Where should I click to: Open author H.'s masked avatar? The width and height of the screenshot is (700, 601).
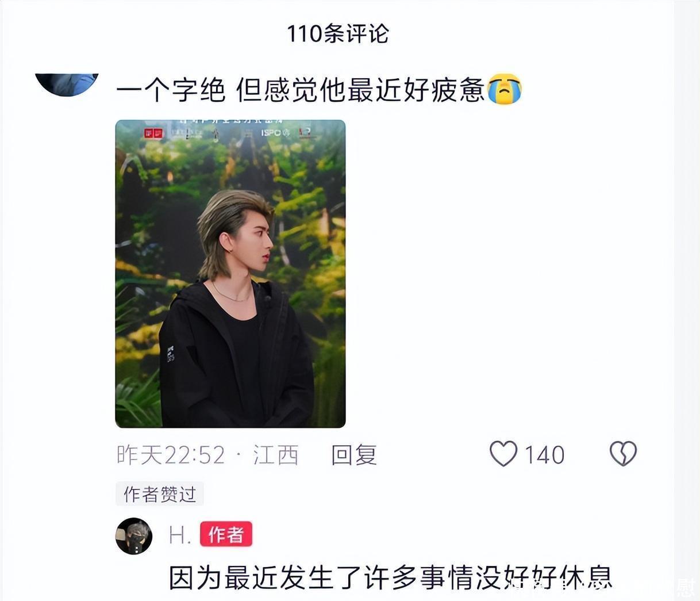coord(134,536)
